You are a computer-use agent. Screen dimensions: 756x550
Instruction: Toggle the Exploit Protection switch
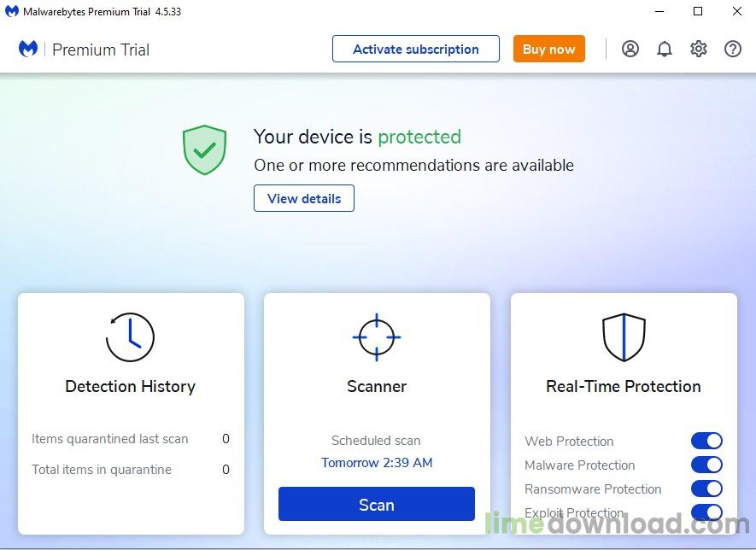pos(706,512)
